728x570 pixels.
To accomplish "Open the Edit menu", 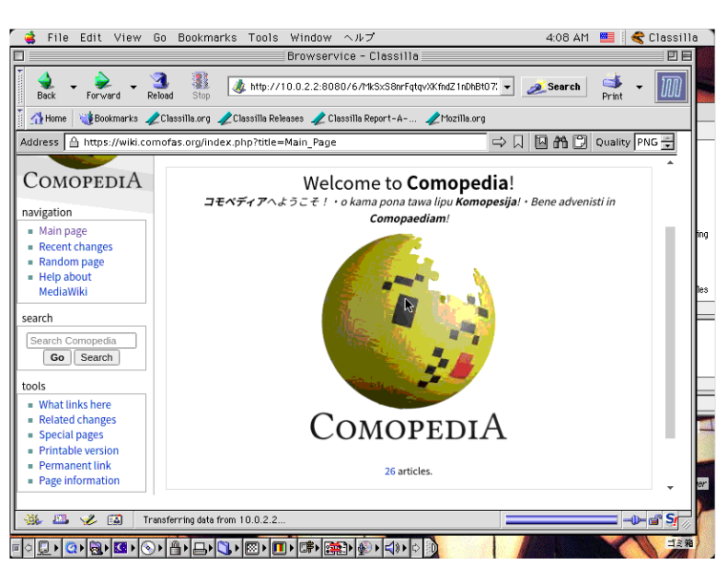I will click(x=91, y=37).
